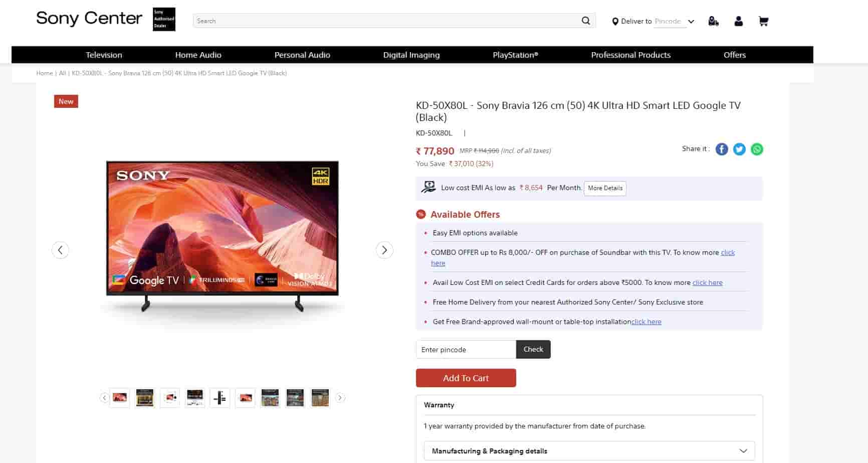Open More Details for EMI
This screenshot has width=868, height=463.
coord(605,188)
